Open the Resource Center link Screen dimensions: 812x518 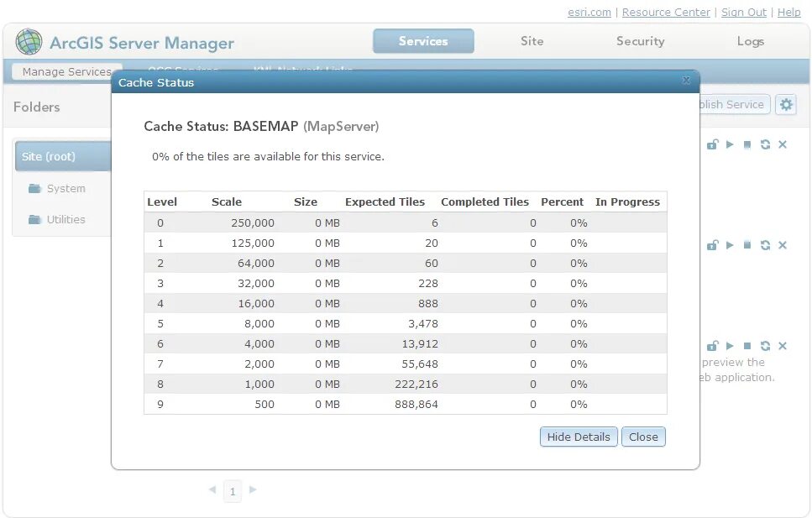coord(666,13)
